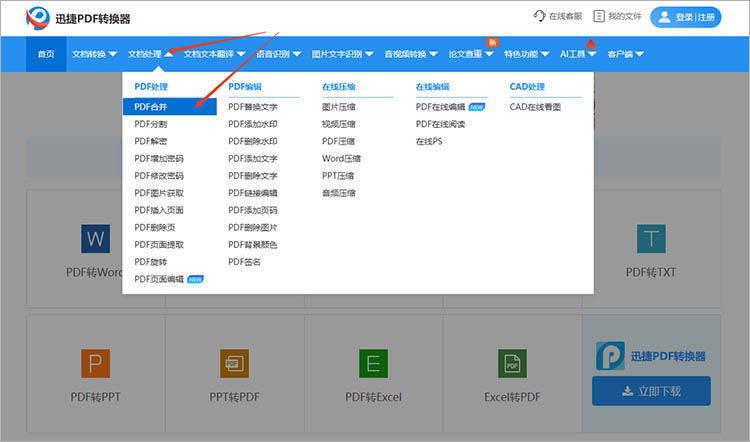Expand the 文档文本翻译 dropdown menu
Viewport: 750px width, 442px height.
[x=214, y=54]
